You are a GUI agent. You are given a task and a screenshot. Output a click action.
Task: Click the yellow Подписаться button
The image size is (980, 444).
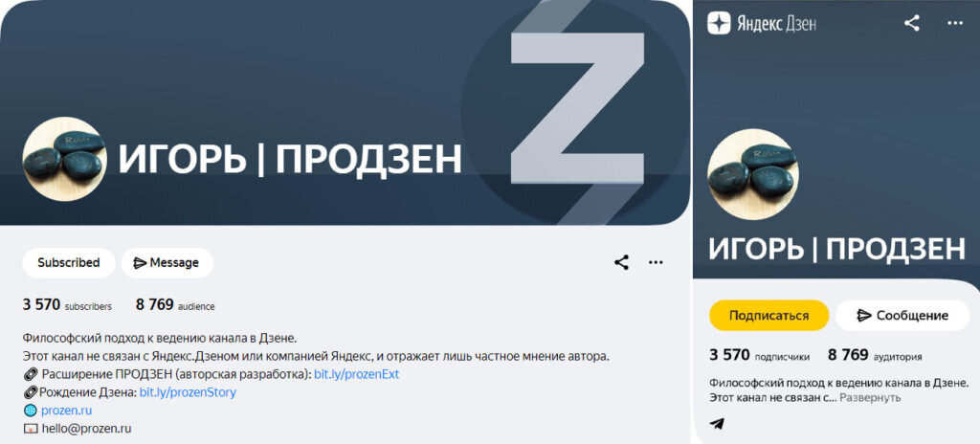click(768, 315)
